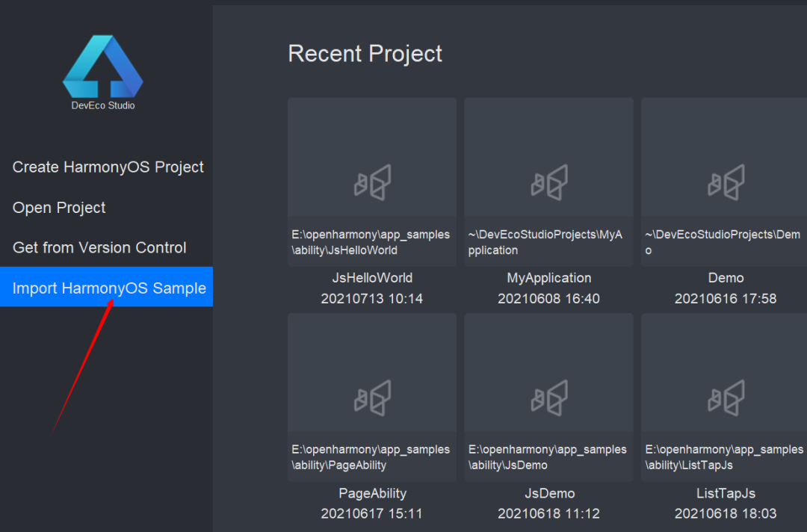Open the JsHelloWorld project name label
The image size is (807, 532).
372,278
